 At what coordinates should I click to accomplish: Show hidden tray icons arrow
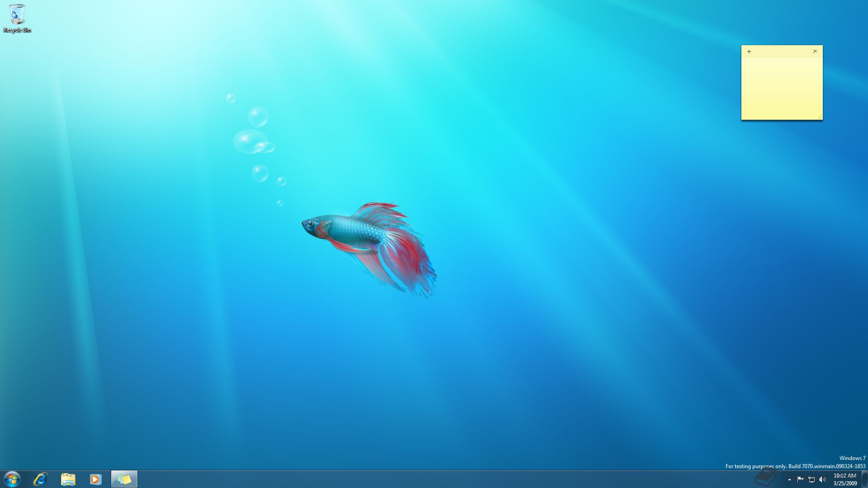(789, 479)
